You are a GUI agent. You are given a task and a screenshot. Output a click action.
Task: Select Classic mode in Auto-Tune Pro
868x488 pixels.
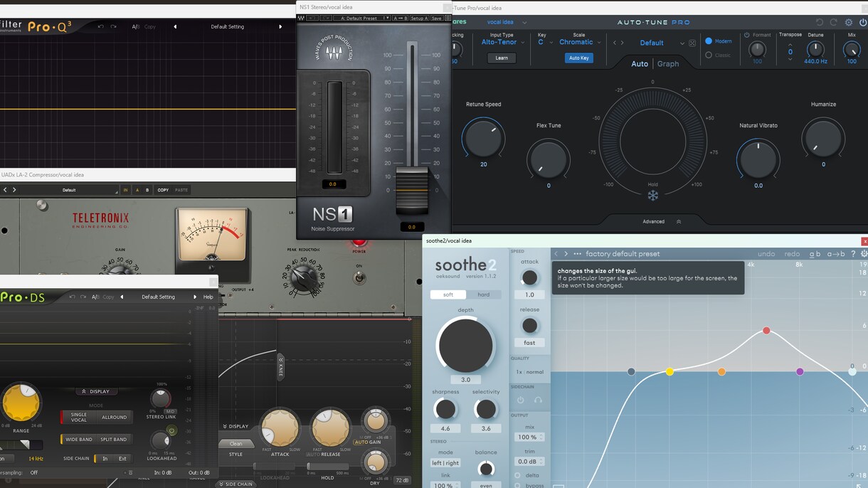coord(717,55)
